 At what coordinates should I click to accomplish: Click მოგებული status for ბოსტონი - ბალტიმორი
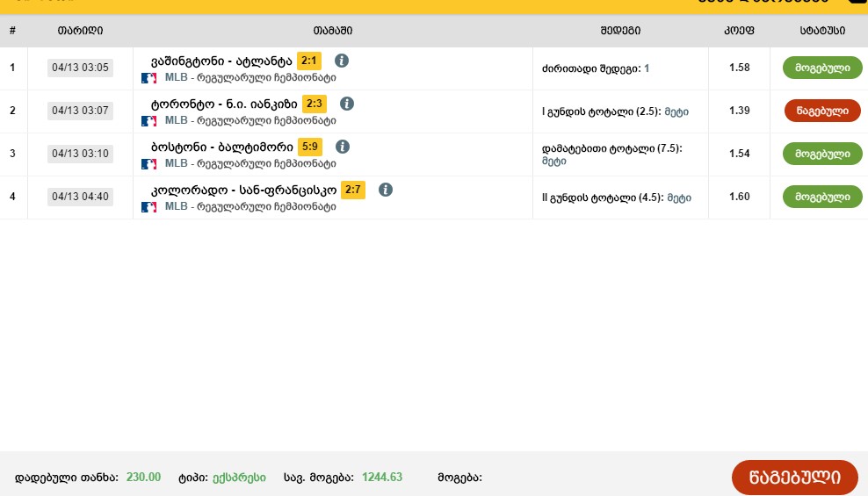pyautogui.click(x=822, y=154)
